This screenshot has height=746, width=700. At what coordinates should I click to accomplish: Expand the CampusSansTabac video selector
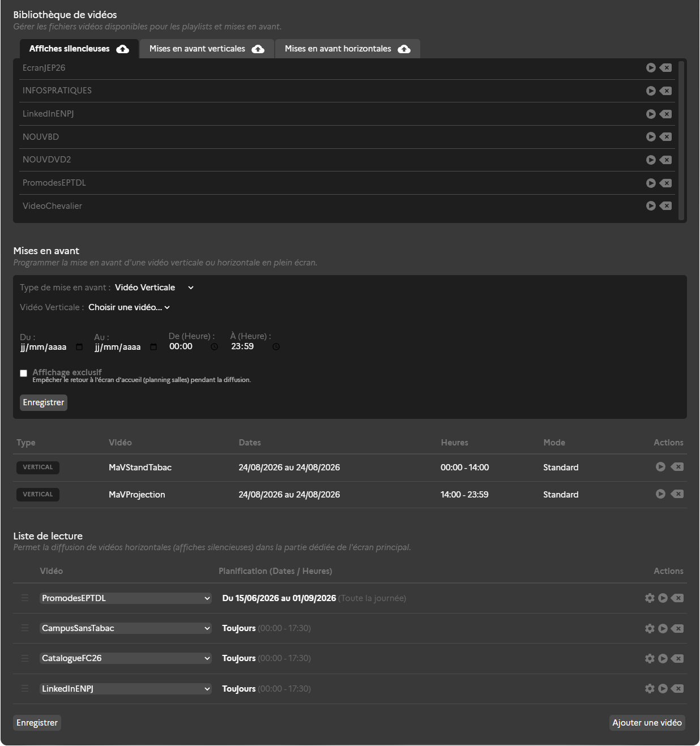(126, 628)
